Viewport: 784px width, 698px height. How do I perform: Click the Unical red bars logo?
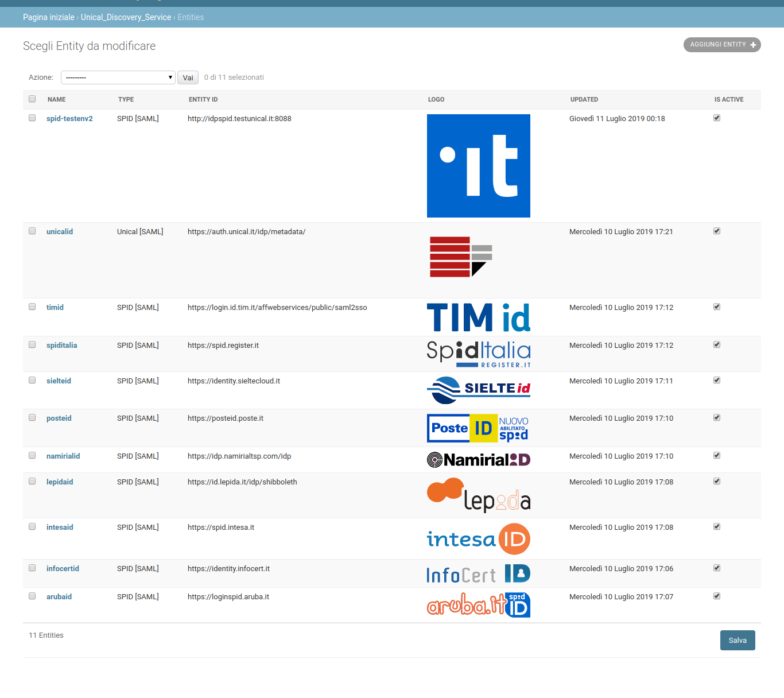[461, 257]
